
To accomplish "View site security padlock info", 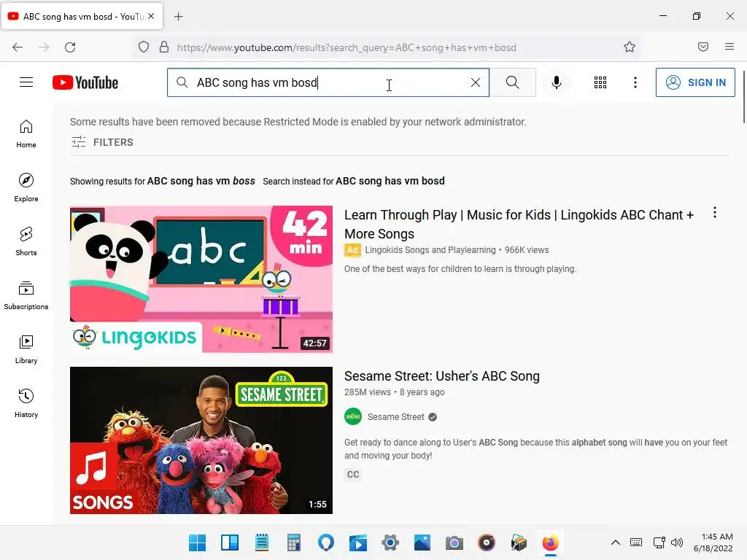I will [164, 47].
